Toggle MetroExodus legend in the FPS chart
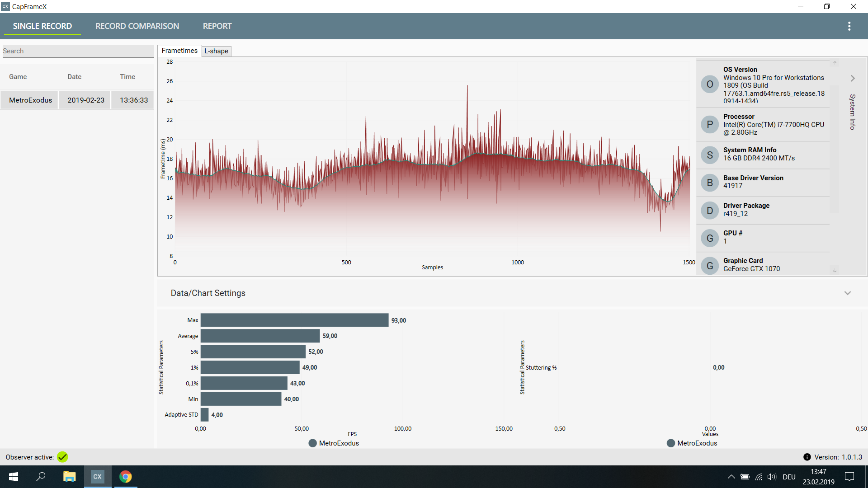This screenshot has height=488, width=868. (x=334, y=443)
